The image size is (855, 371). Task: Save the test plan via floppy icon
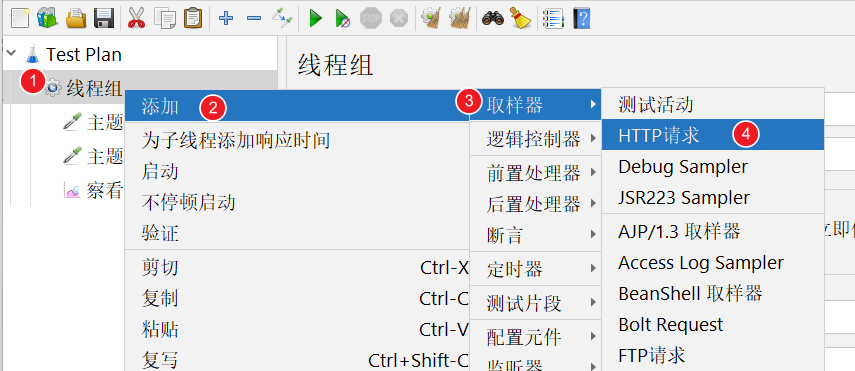[x=104, y=19]
